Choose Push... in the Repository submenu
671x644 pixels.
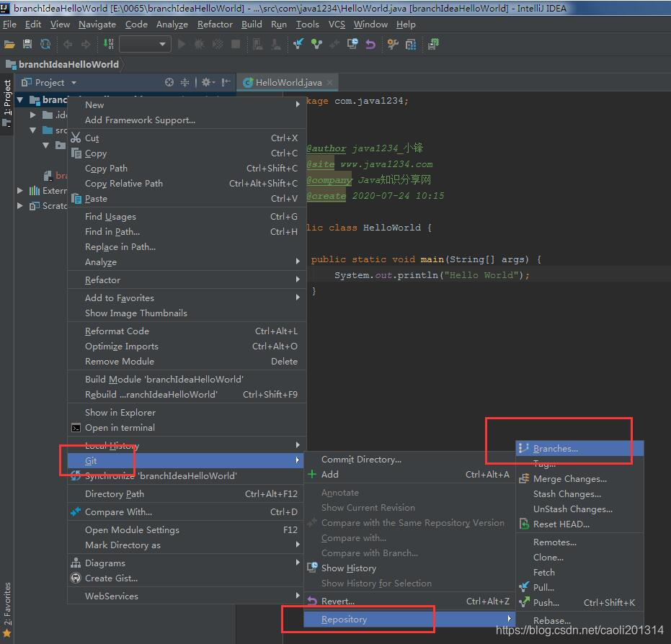[580, 602]
